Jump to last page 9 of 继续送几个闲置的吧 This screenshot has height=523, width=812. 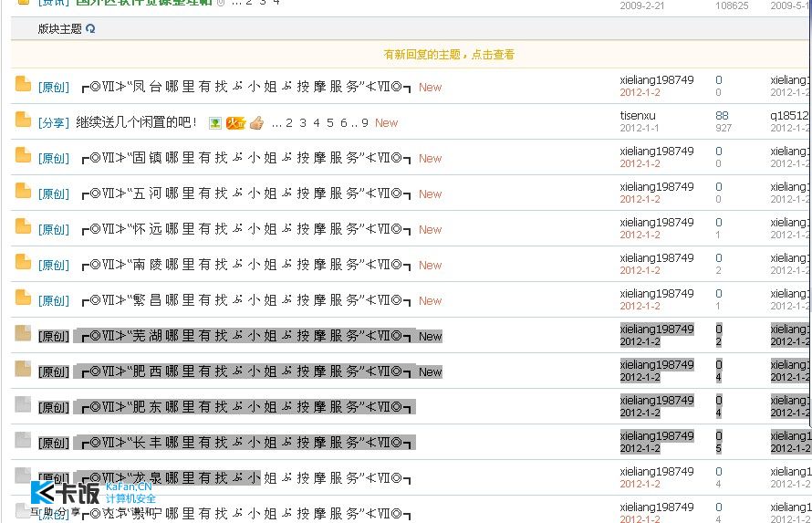pos(365,123)
